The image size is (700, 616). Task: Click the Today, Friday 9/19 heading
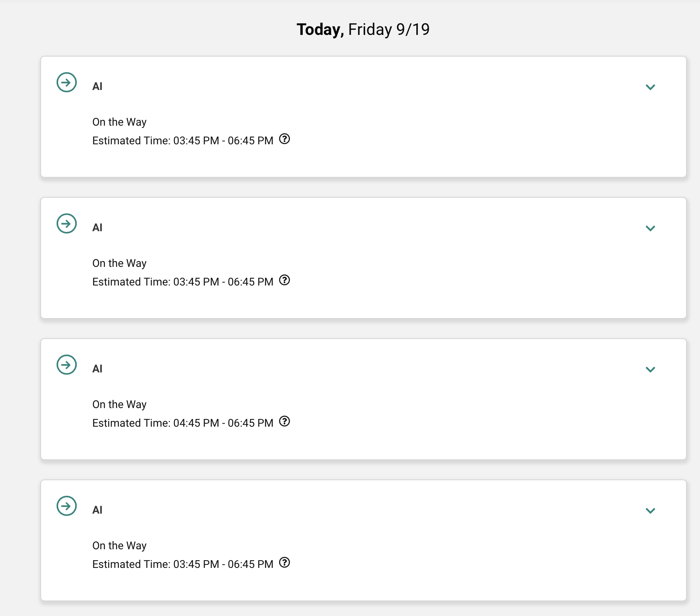[x=363, y=29]
